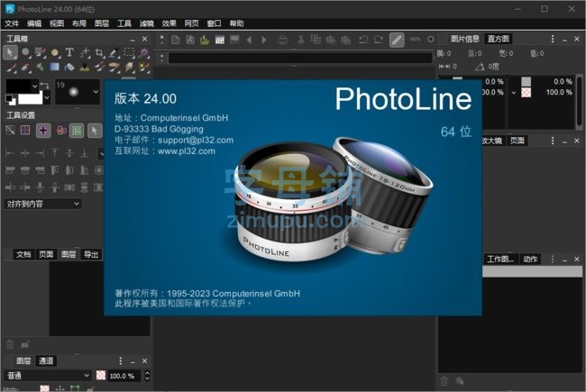Reset default black white colors
Screen dimensions: 586x392
click(11, 99)
